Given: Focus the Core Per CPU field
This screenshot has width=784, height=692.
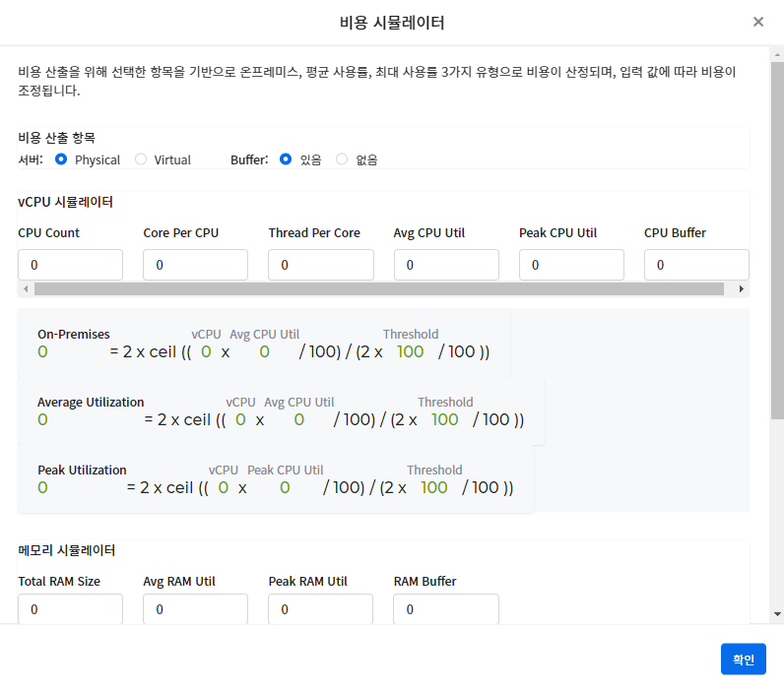Looking at the screenshot, I should [195, 265].
